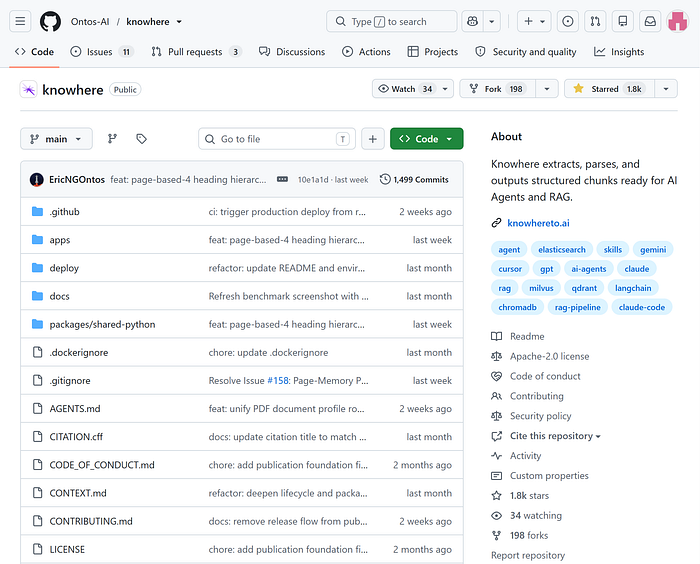Open the issues shortcut icon in header
The height and width of the screenshot is (564, 700).
(567, 21)
